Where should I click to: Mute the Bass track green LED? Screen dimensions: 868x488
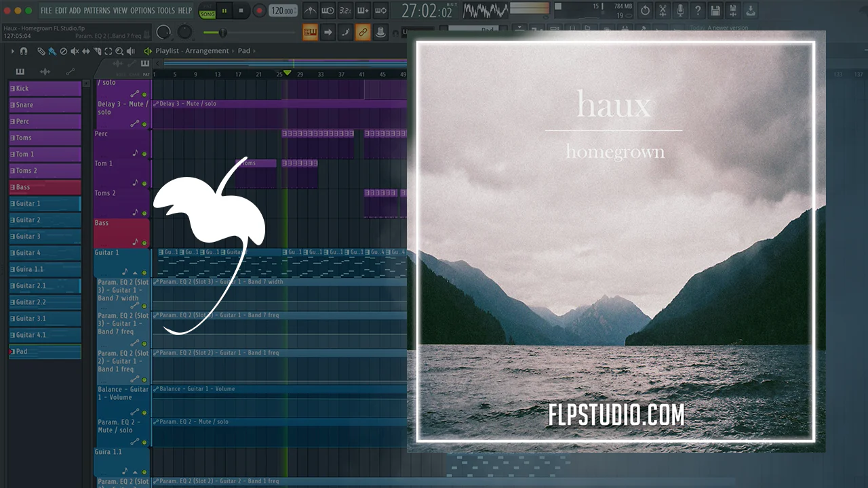point(144,243)
